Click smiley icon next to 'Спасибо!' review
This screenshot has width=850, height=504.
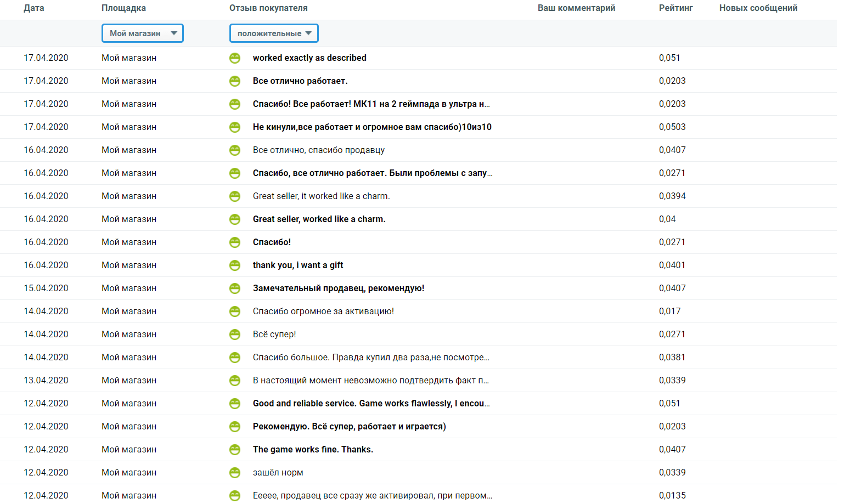pos(235,242)
